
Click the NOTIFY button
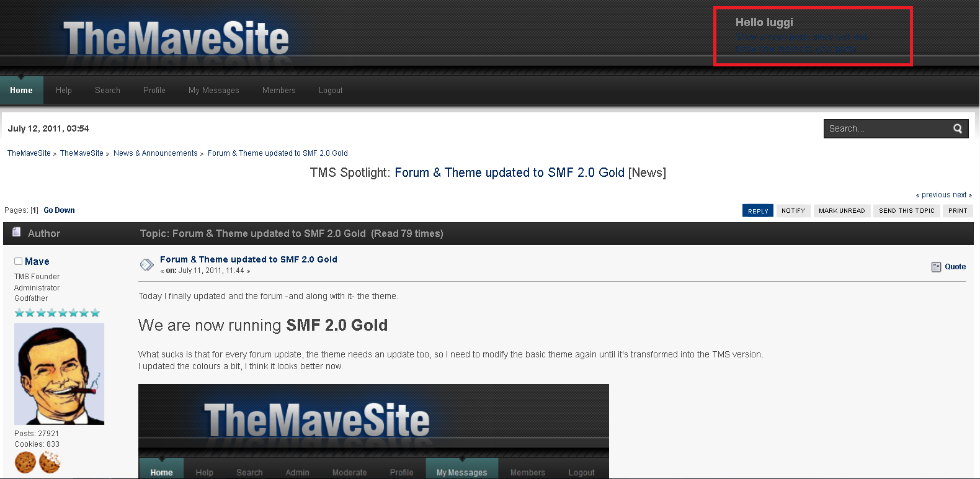[x=793, y=211]
